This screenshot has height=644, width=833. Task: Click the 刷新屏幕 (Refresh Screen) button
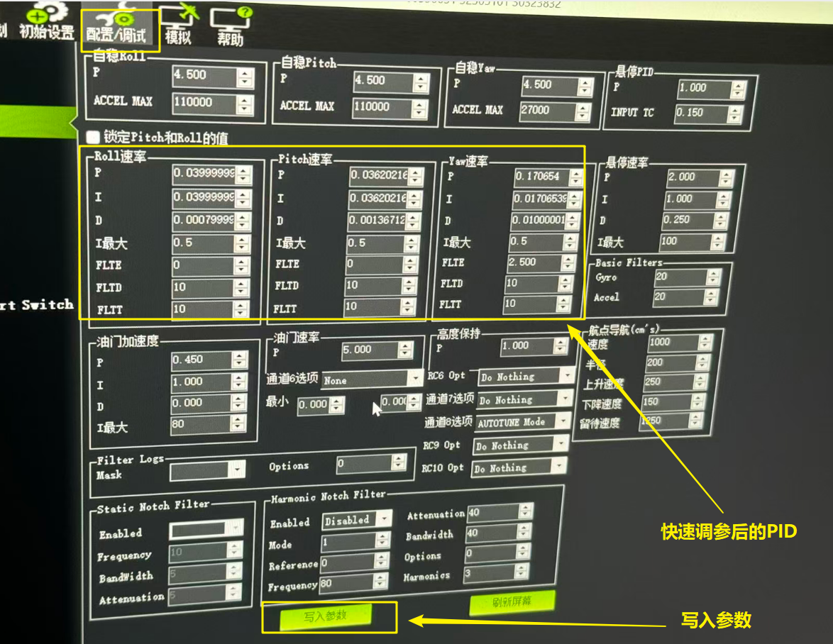pos(512,603)
